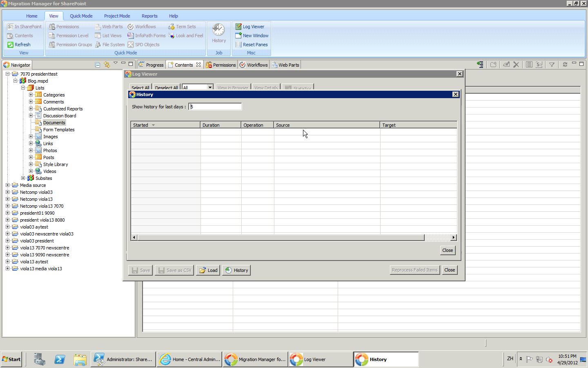Click the edit pencil icon in contents toolbar

click(506, 65)
